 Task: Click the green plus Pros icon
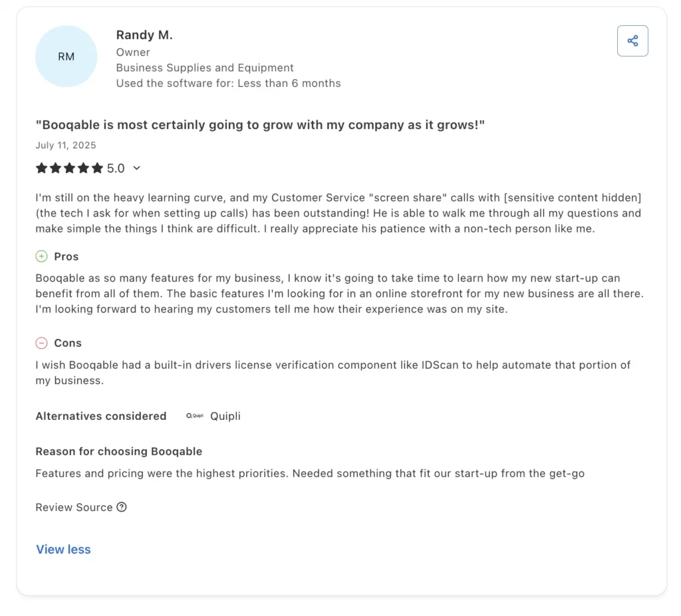(41, 257)
